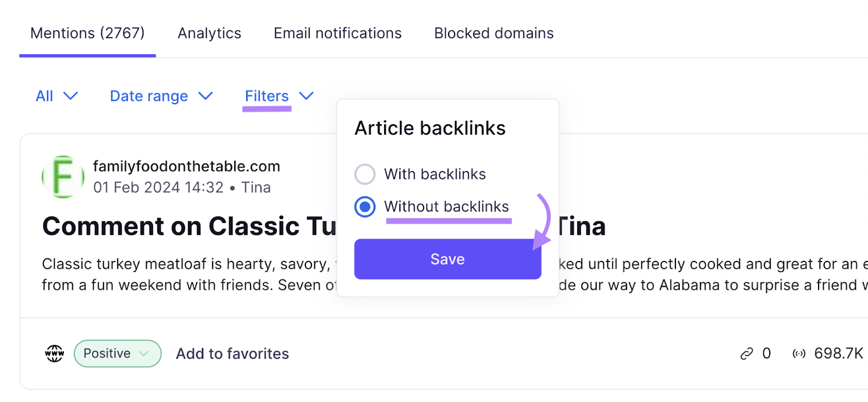Open the Positive sentiment dropdown
The image size is (868, 402).
145,353
